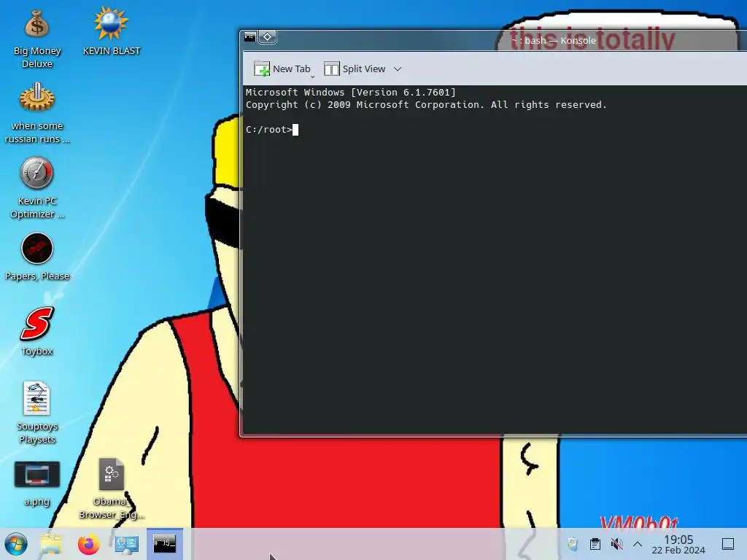Toggle the keep-on-all-desktops pin button
Viewport: 747px width, 560px height.
tap(267, 36)
